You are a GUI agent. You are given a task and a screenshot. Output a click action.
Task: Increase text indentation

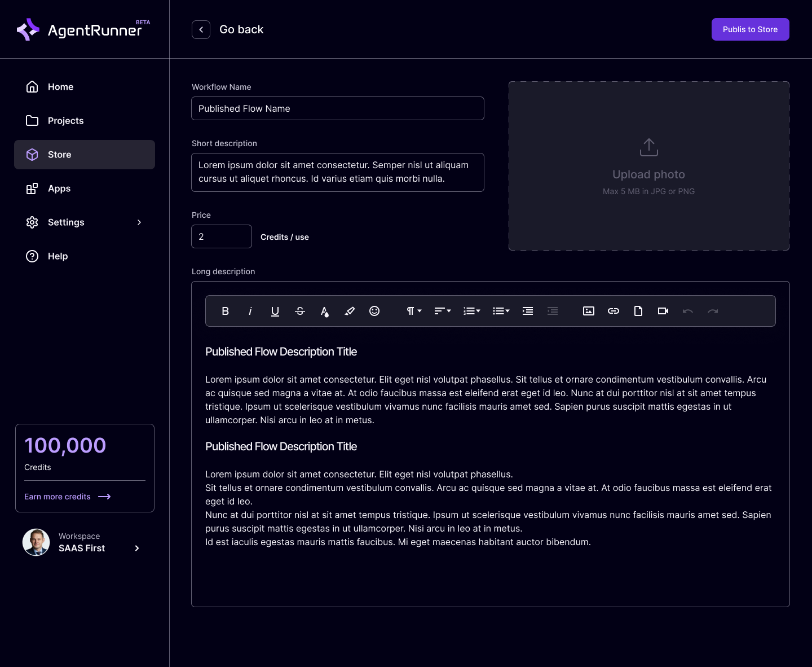tap(527, 311)
